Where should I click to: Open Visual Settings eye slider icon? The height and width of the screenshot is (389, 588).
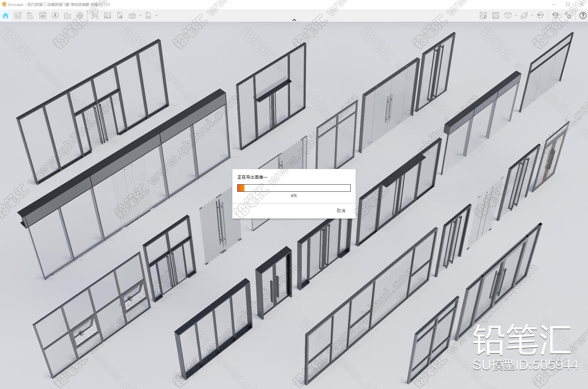point(555,15)
